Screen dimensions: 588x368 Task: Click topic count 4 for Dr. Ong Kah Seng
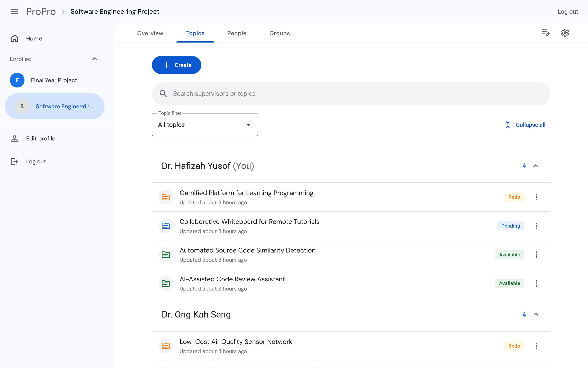(x=524, y=314)
